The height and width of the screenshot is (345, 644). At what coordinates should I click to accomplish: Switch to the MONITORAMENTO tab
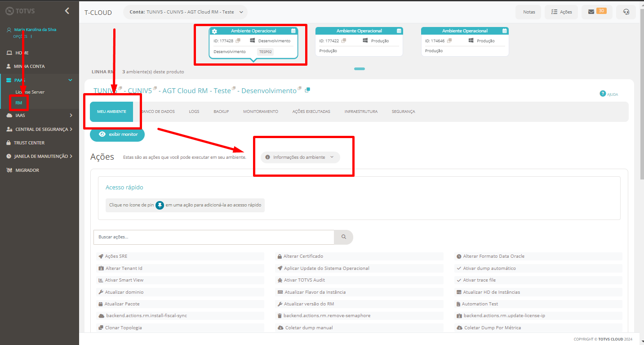coord(261,112)
